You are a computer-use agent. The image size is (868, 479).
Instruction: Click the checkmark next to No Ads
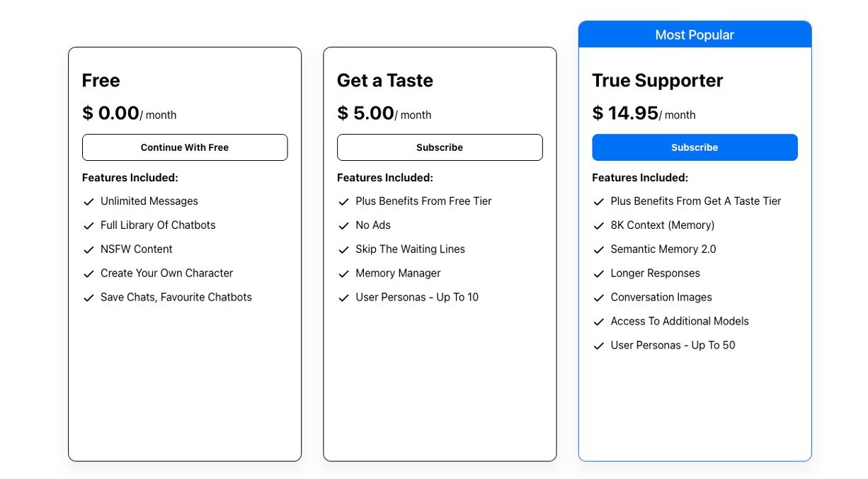343,226
